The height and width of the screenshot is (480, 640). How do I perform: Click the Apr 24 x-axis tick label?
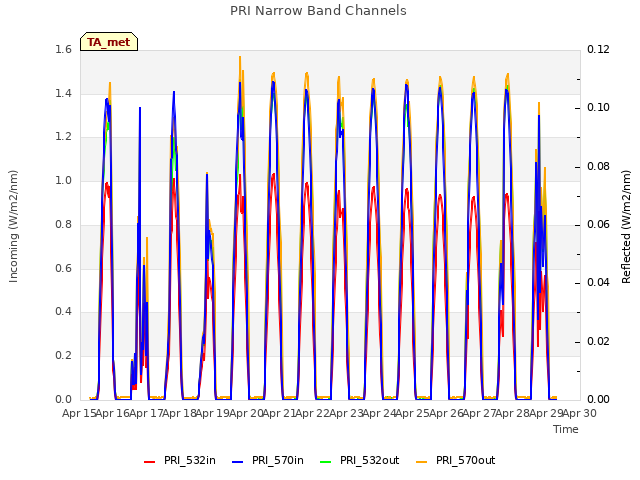[x=379, y=413]
